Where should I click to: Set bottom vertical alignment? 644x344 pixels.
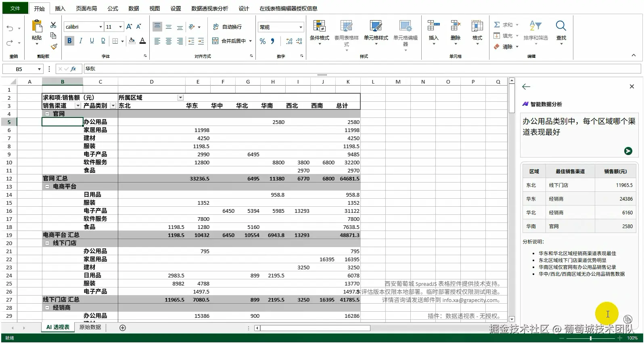(180, 27)
